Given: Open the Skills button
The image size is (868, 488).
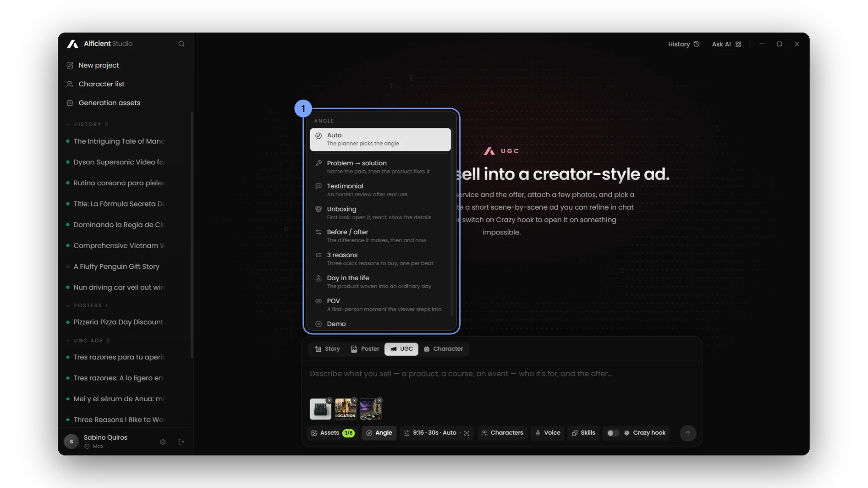Looking at the screenshot, I should point(583,433).
